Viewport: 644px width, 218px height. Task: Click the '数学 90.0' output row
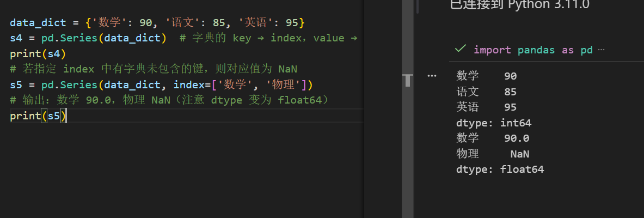[x=493, y=138]
